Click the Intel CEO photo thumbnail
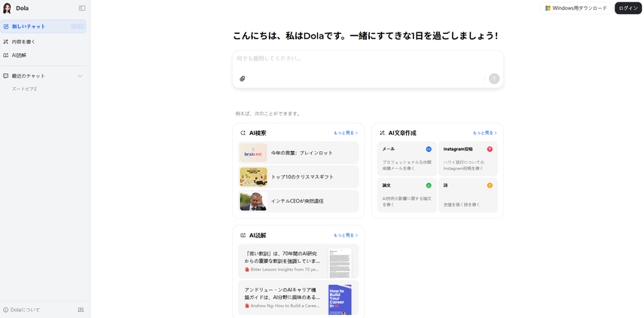The width and height of the screenshot is (644, 318). [253, 201]
